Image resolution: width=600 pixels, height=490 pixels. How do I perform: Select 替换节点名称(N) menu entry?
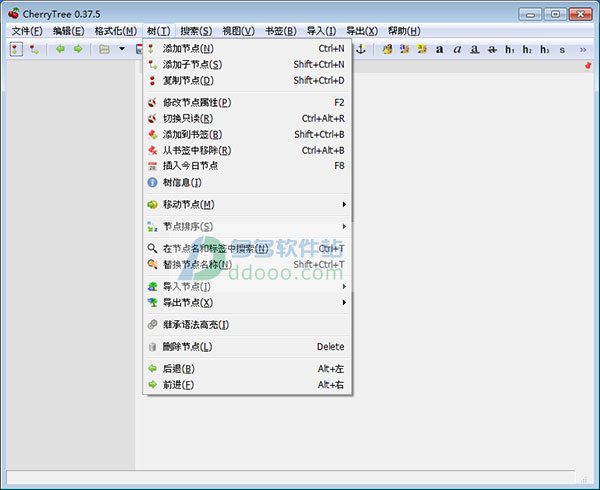click(x=247, y=264)
